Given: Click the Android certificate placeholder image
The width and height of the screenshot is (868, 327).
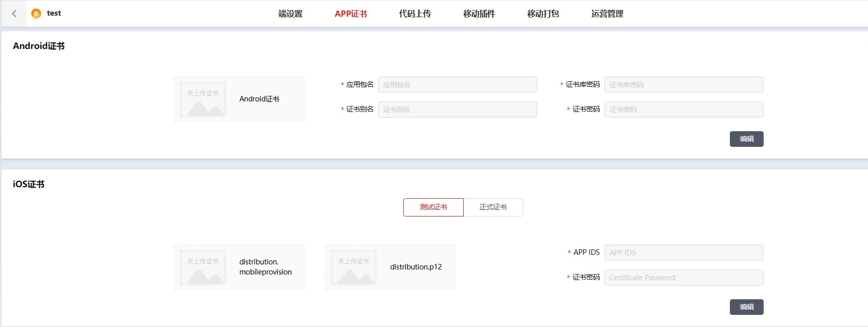Looking at the screenshot, I should pyautogui.click(x=203, y=99).
